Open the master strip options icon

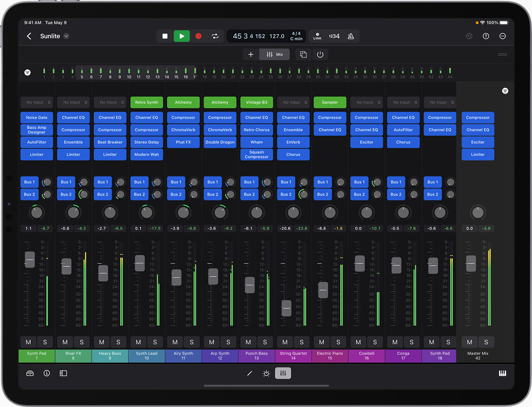click(x=505, y=91)
